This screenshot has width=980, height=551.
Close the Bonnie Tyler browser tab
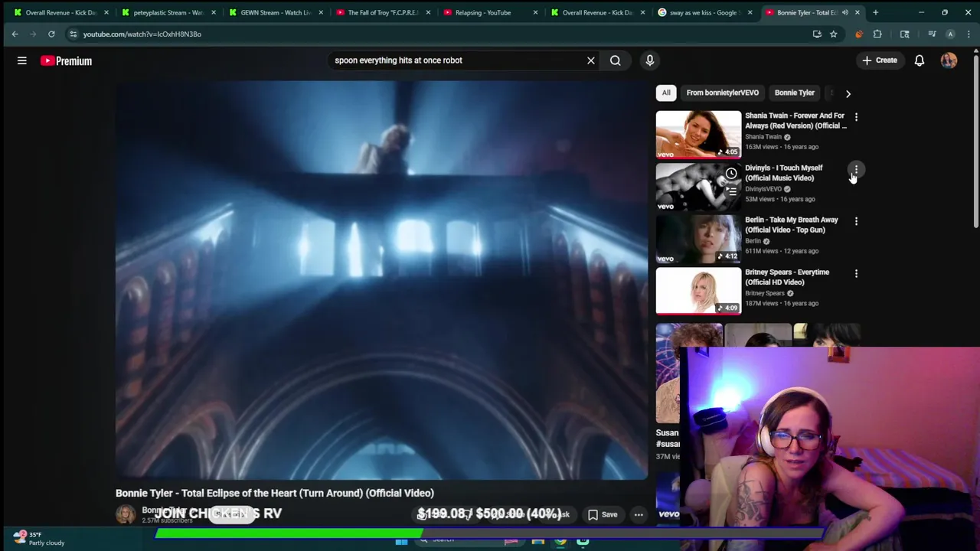[x=857, y=12]
